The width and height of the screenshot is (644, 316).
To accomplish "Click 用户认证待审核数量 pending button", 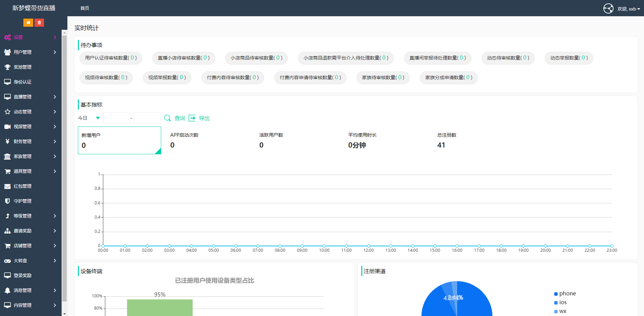I will 111,58.
